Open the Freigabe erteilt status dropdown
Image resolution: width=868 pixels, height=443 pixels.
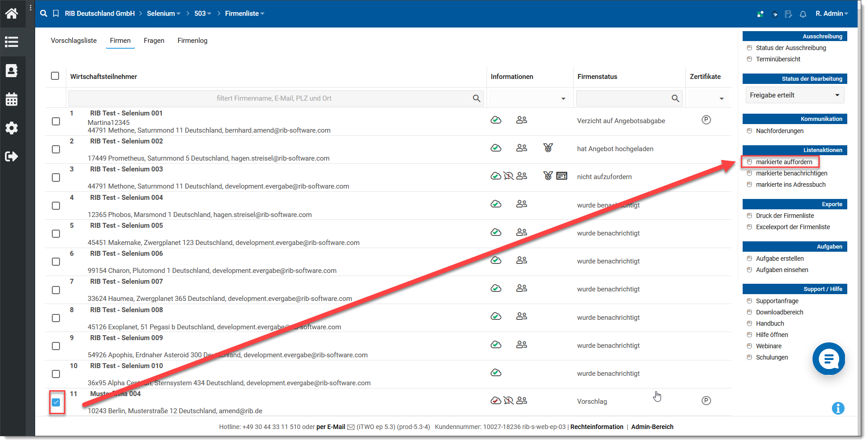coord(795,95)
